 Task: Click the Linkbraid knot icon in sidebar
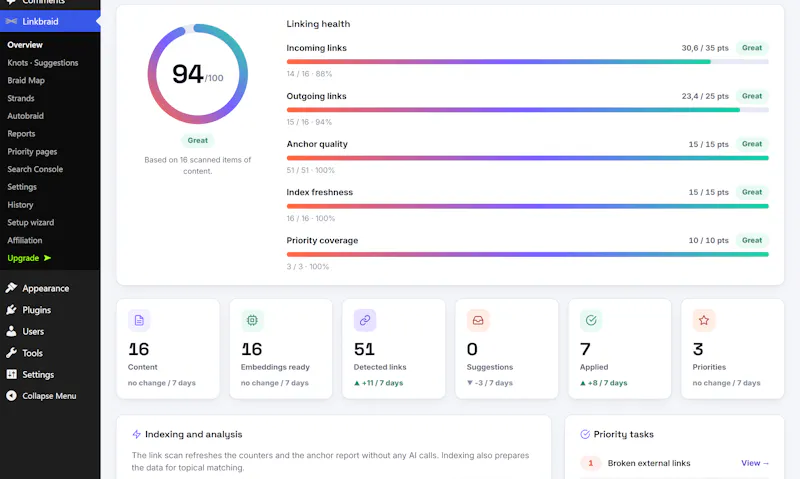11,21
